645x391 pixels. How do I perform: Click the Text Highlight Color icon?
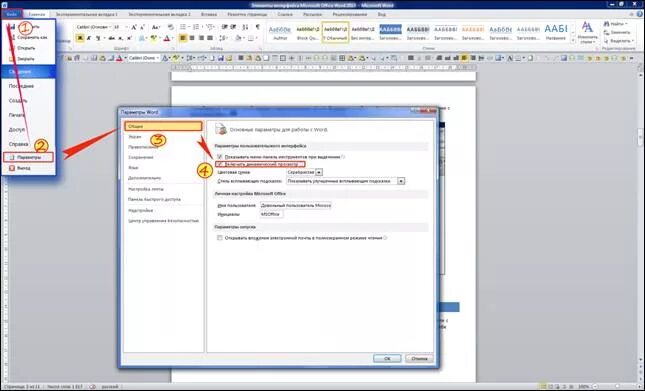click(x=153, y=38)
